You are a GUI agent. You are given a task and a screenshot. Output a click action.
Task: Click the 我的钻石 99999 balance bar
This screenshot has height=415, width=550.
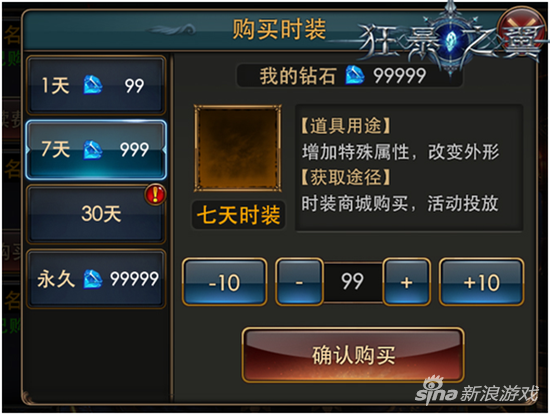tap(349, 75)
